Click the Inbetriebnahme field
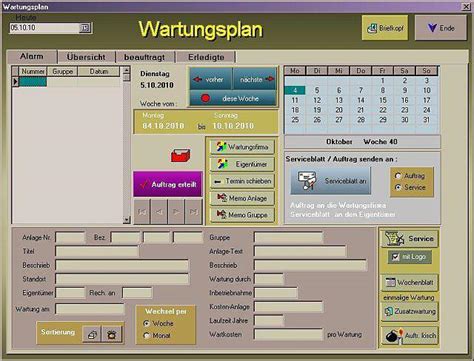The image size is (474, 361). coord(276,293)
